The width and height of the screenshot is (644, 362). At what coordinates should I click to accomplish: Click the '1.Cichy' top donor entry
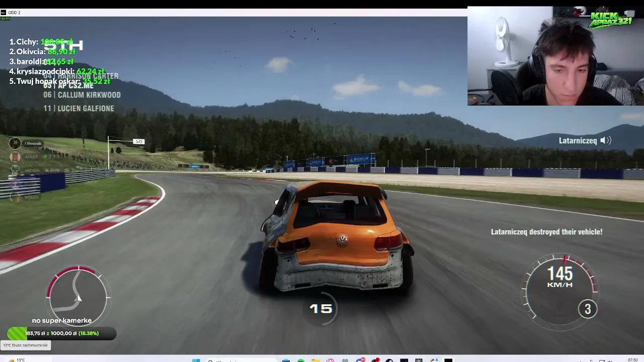(x=41, y=42)
